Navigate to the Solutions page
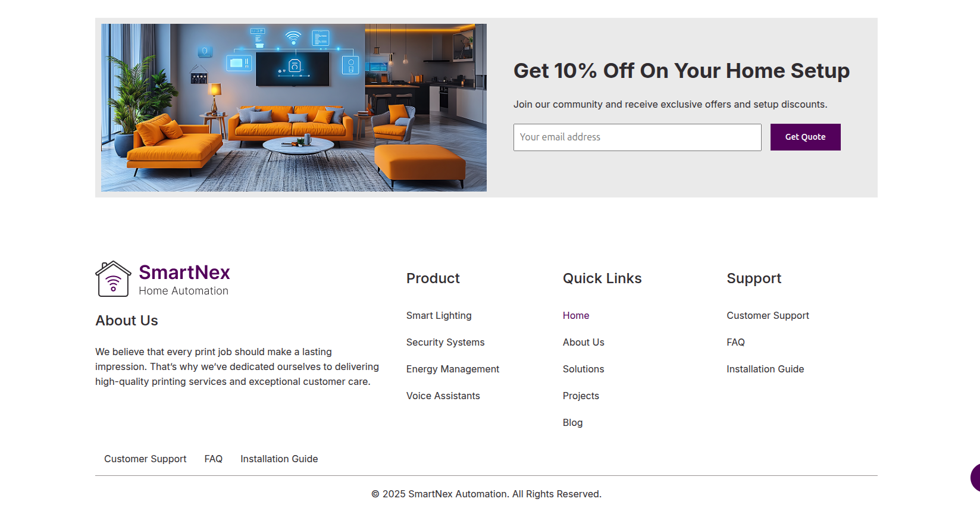This screenshot has width=980, height=511. [x=583, y=369]
